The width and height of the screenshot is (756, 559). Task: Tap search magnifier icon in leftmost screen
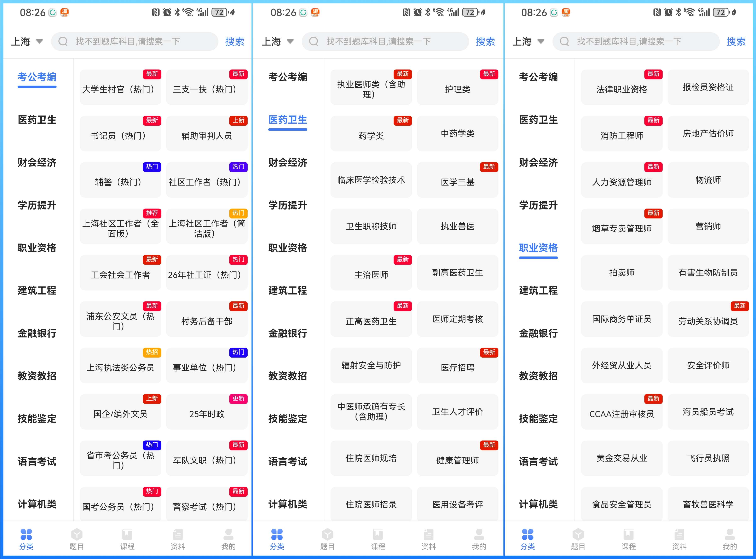tap(63, 41)
